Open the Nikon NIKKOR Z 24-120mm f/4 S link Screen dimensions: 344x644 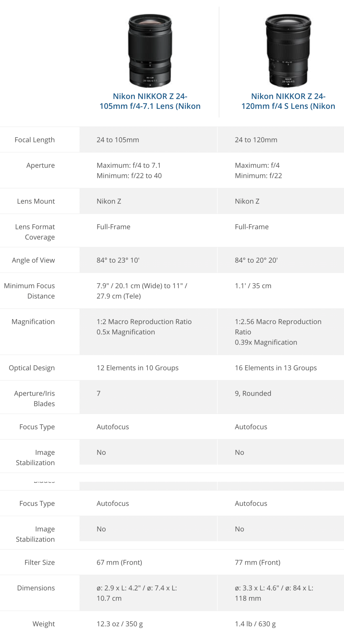288,101
